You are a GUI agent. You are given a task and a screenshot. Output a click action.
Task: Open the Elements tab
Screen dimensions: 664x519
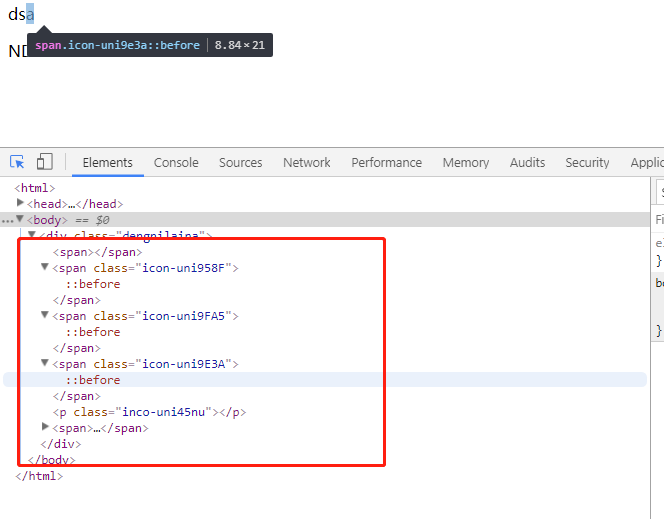click(x=108, y=163)
